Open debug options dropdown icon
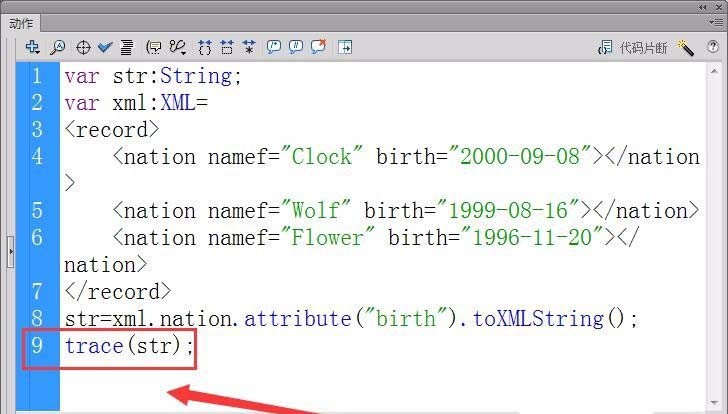Image resolution: width=728 pixels, height=414 pixels. (178, 47)
